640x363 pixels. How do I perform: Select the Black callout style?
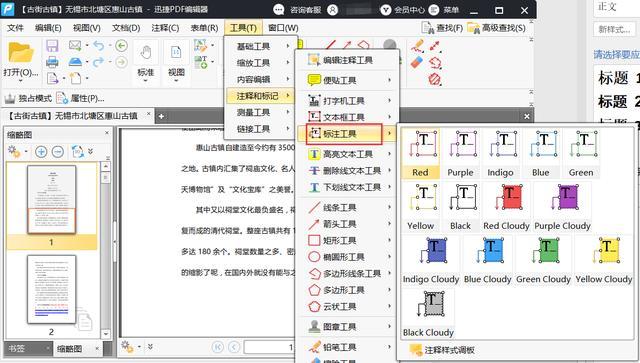[461, 207]
